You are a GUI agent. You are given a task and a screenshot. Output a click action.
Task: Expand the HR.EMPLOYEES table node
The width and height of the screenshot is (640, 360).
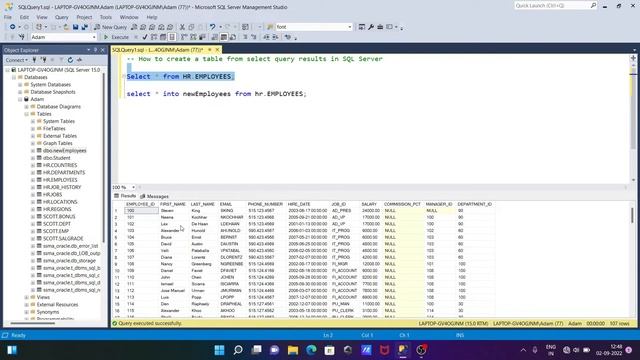click(x=33, y=180)
